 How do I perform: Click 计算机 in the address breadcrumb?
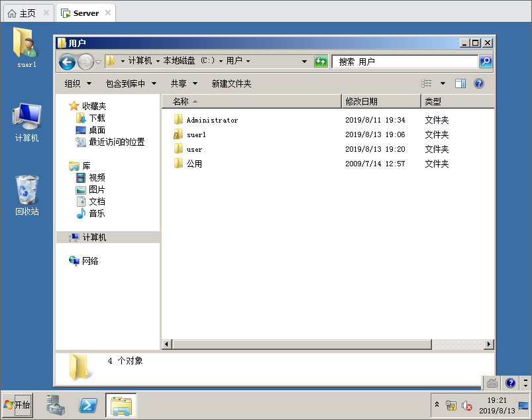140,61
